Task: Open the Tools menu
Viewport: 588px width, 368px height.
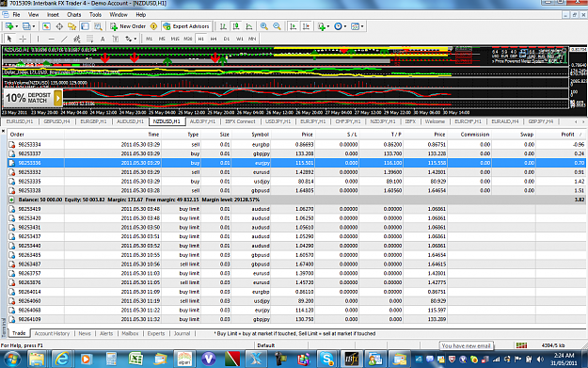Action: point(95,15)
